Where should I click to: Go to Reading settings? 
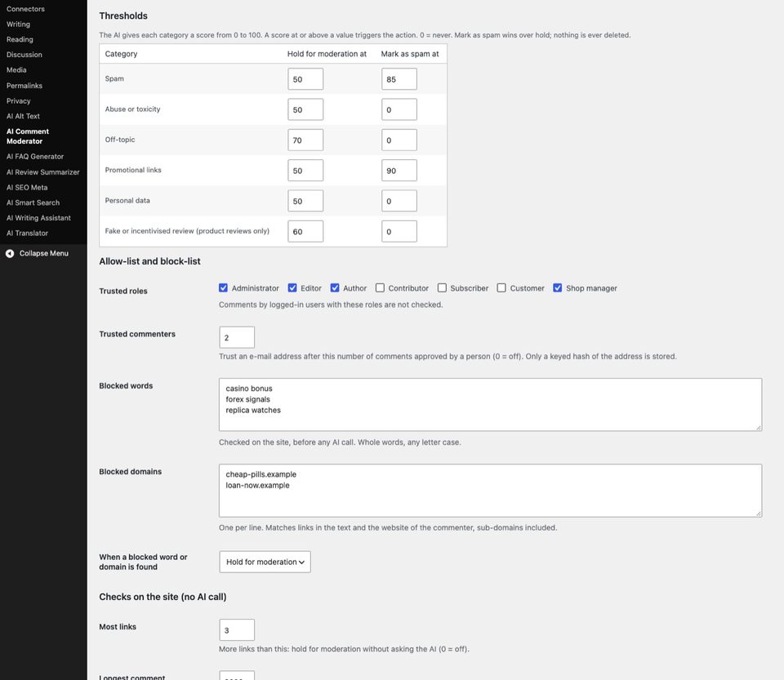20,39
